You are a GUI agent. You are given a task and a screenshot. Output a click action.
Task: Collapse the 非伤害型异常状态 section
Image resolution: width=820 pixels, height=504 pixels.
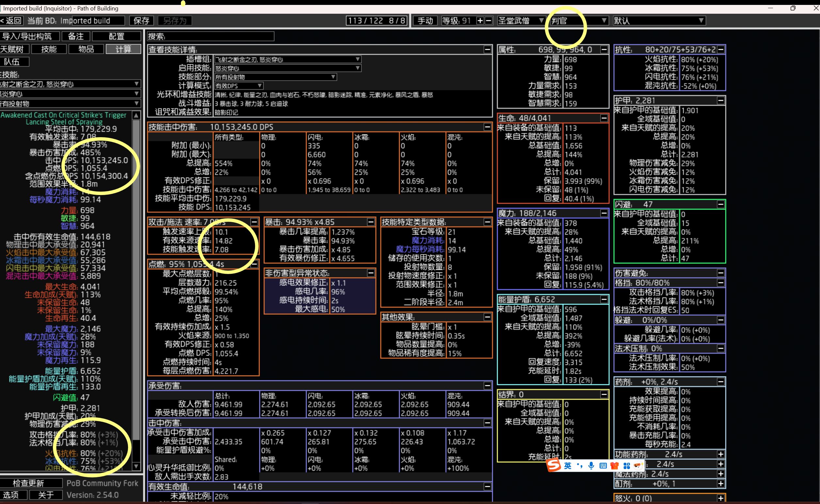pyautogui.click(x=371, y=273)
